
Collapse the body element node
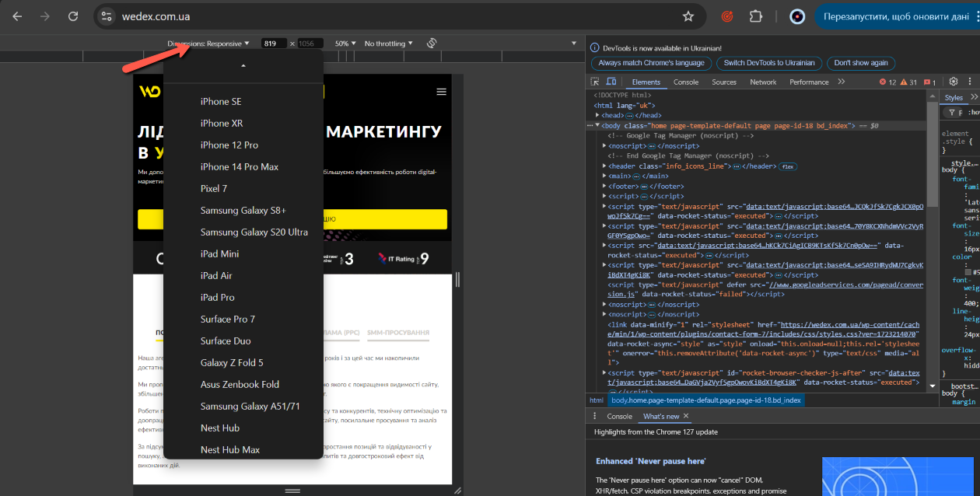(598, 126)
